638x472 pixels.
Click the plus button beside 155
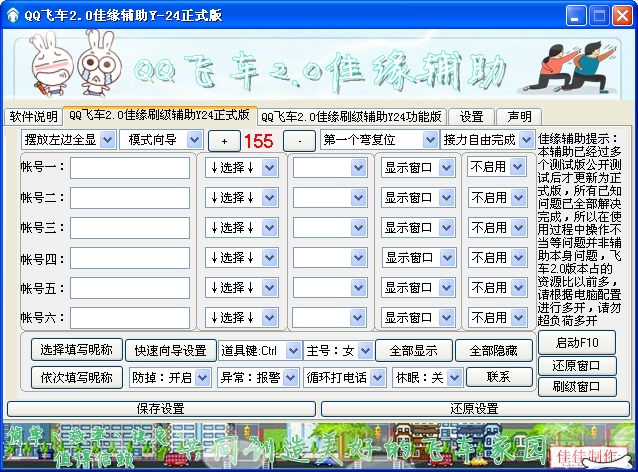(224, 141)
